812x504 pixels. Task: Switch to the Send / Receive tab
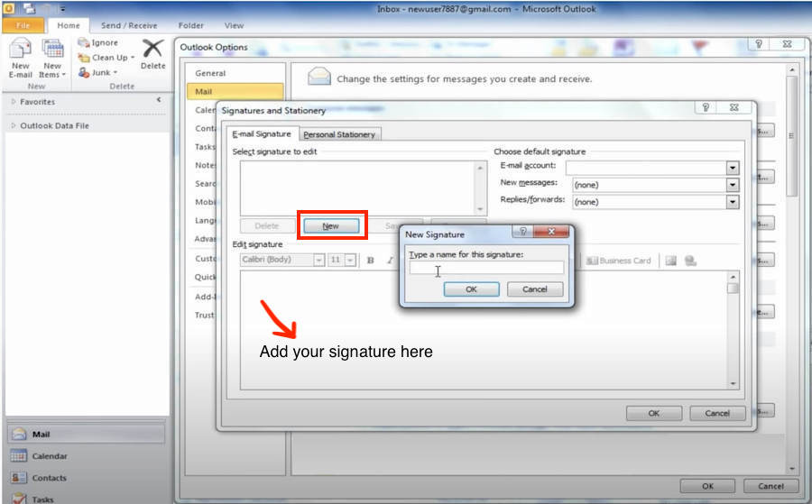click(129, 25)
